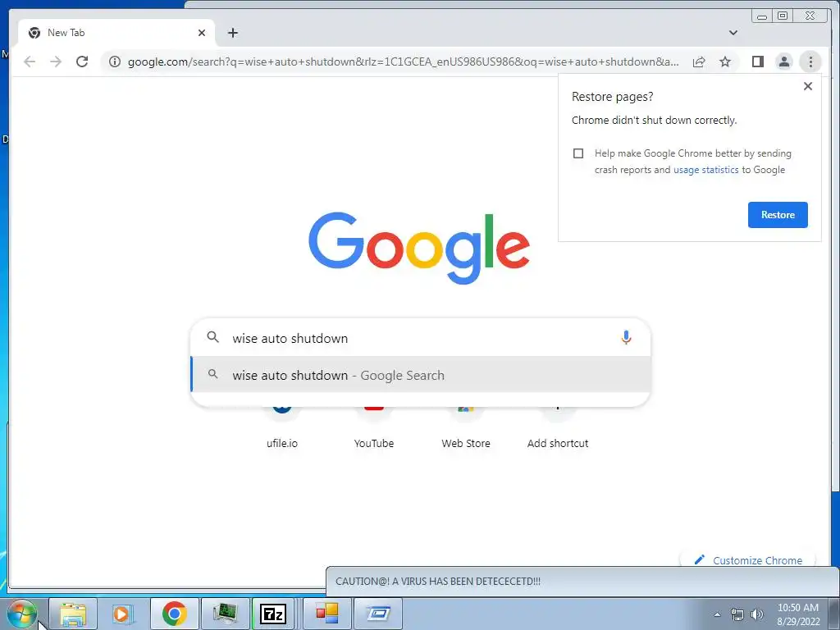The image size is (840, 630).
Task: Click the search magnifier in search box
Action: coord(212,337)
